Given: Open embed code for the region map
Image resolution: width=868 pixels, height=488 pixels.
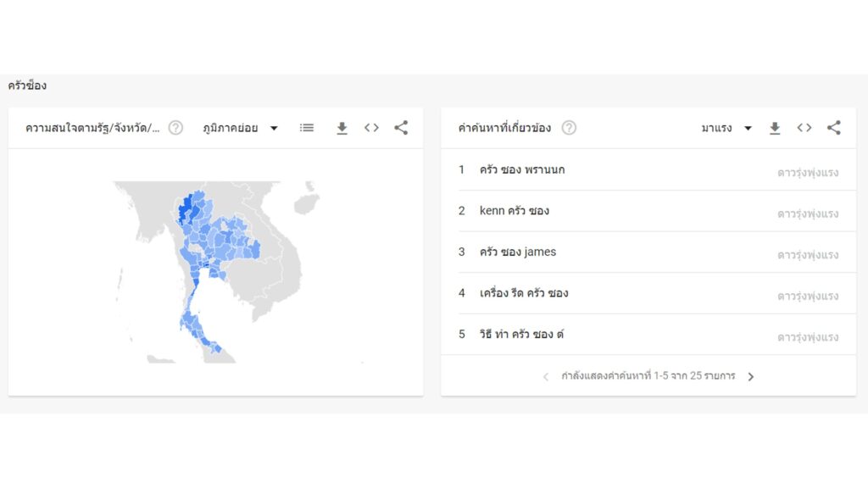Looking at the screenshot, I should pos(371,128).
